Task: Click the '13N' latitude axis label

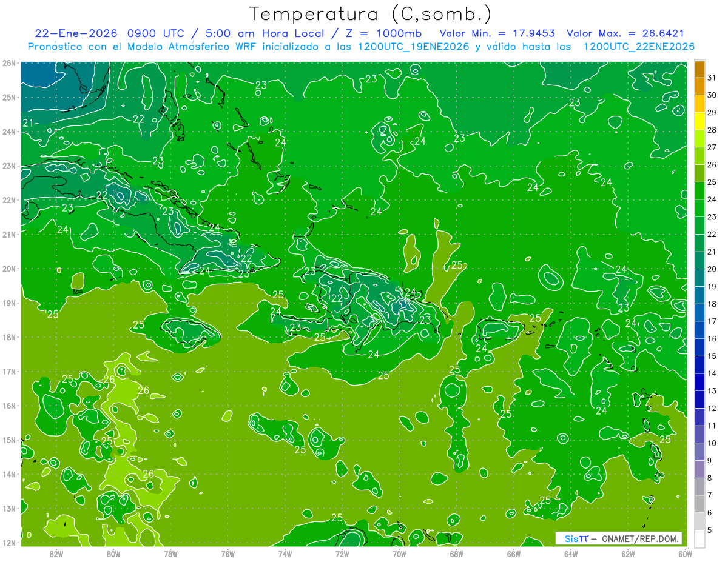Action: 9,509
